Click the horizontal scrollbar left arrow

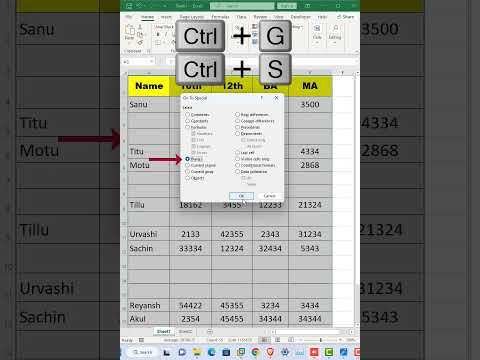(x=273, y=332)
